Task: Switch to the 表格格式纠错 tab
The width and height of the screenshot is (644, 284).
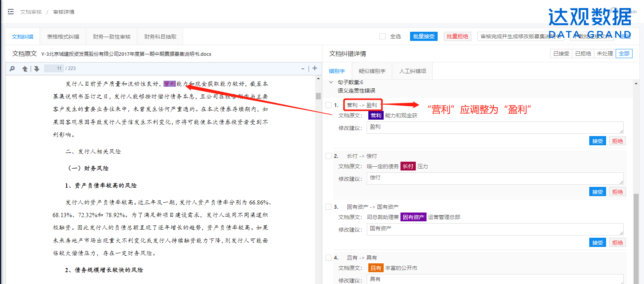Action: pos(63,37)
